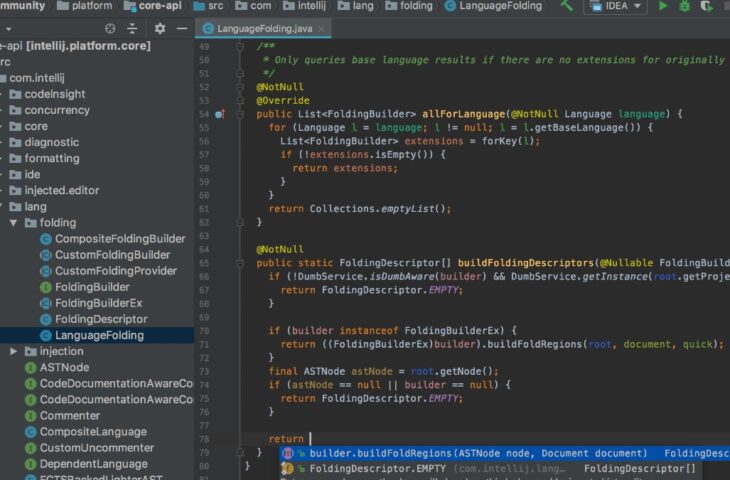Screen dimensions: 730x480
Task: Open the IDEA run configuration dropdown
Action: tap(615, 7)
